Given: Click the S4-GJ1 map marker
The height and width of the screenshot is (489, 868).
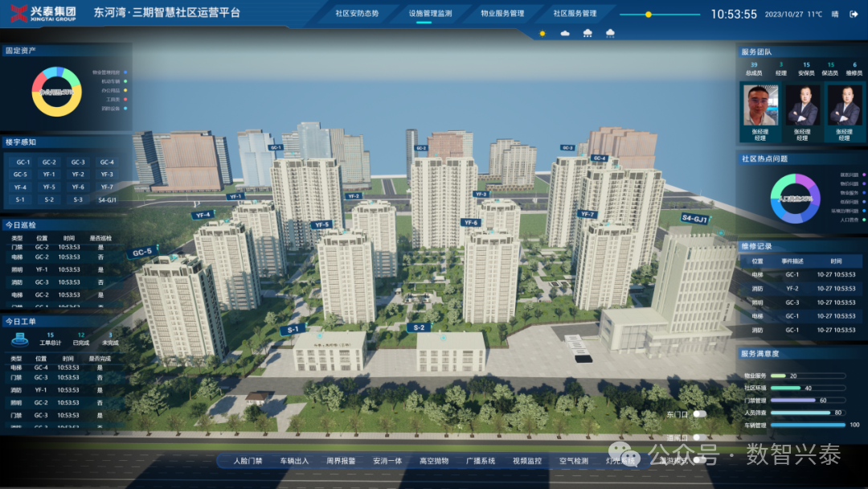Looking at the screenshot, I should (x=694, y=218).
